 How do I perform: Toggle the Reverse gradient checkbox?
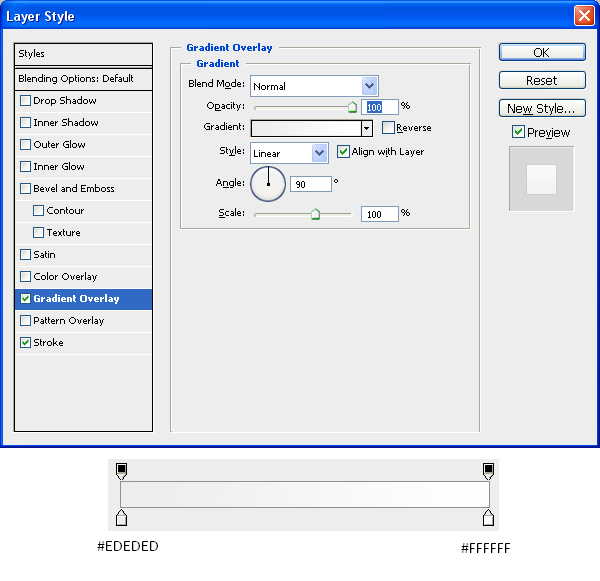(388, 127)
